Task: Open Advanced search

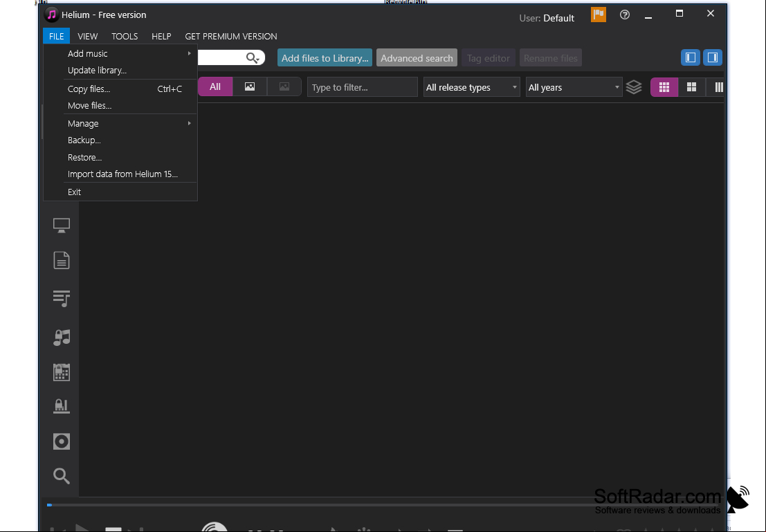Action: tap(417, 58)
